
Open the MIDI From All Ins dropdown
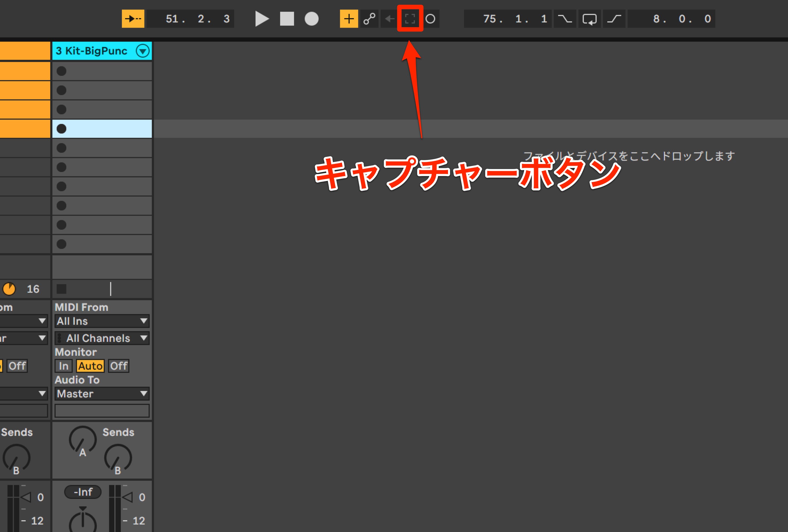tap(102, 321)
